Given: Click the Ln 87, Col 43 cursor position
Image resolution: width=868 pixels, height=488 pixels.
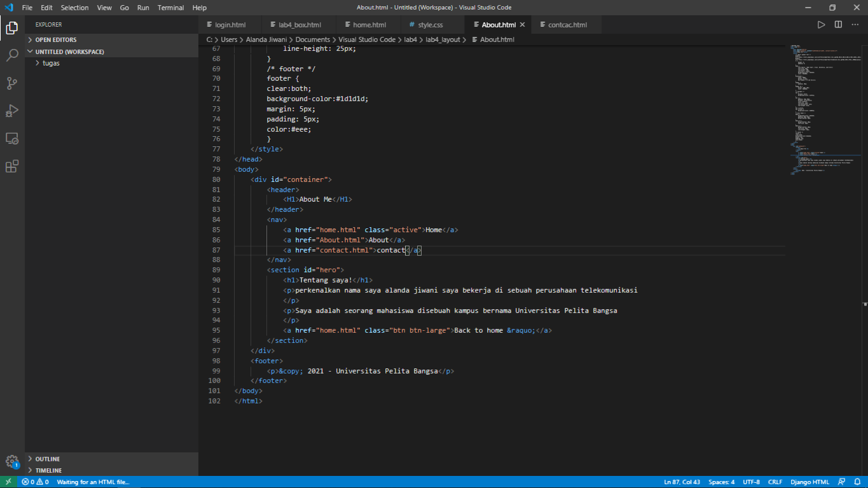Looking at the screenshot, I should coord(682,482).
